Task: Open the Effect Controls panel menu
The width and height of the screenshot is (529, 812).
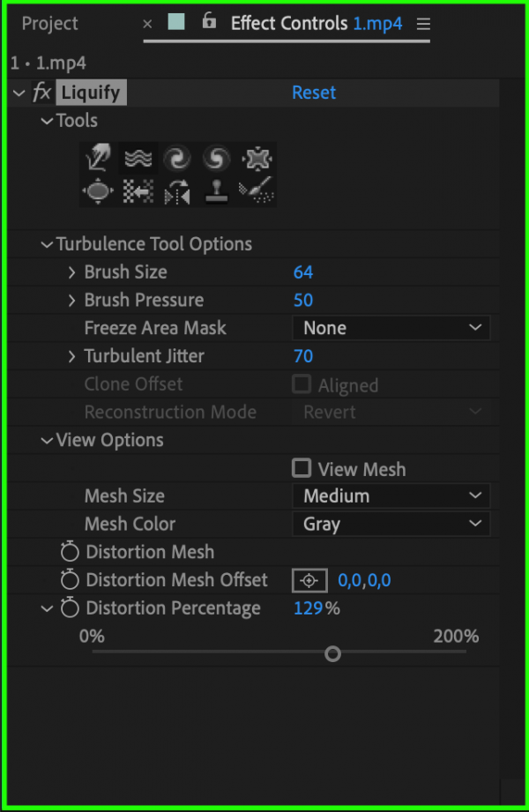Action: click(423, 24)
